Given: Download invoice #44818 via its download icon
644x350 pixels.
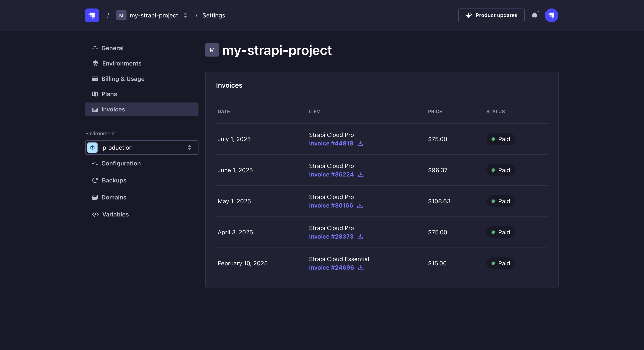Looking at the screenshot, I should [360, 144].
